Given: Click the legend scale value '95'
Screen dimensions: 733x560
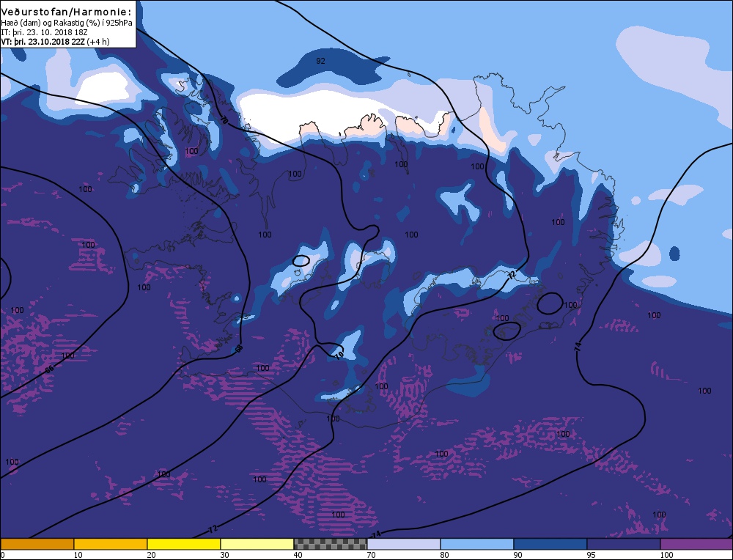Looking at the screenshot, I should click(x=591, y=555).
